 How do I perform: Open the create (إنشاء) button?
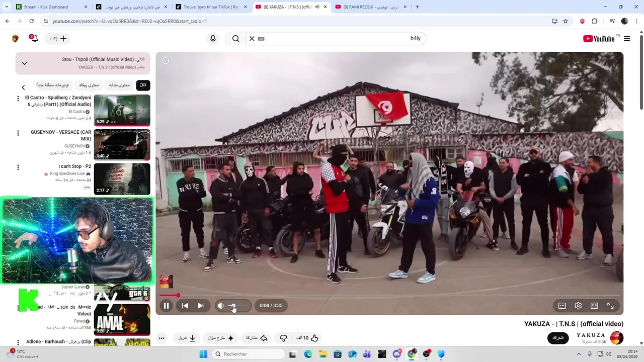(58, 38)
